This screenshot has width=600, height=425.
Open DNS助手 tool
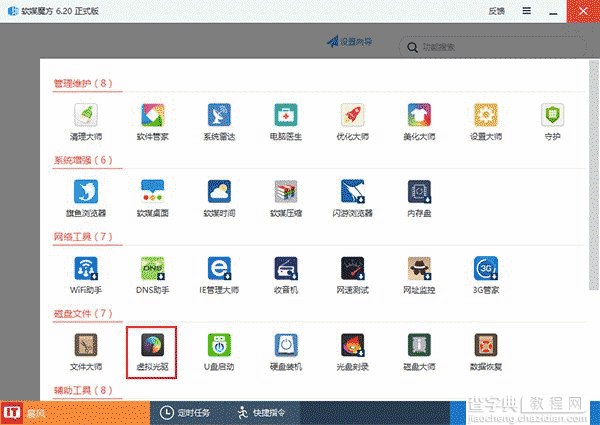(152, 275)
